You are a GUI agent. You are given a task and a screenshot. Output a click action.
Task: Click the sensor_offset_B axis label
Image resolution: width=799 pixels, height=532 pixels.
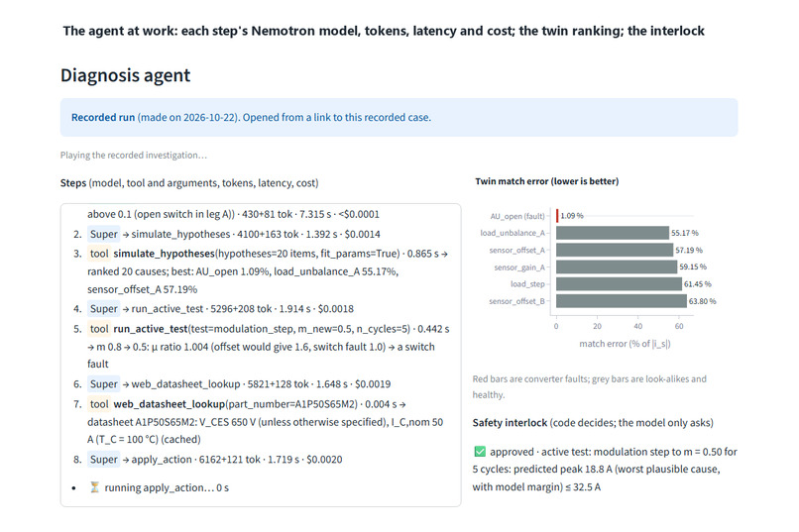coord(516,301)
